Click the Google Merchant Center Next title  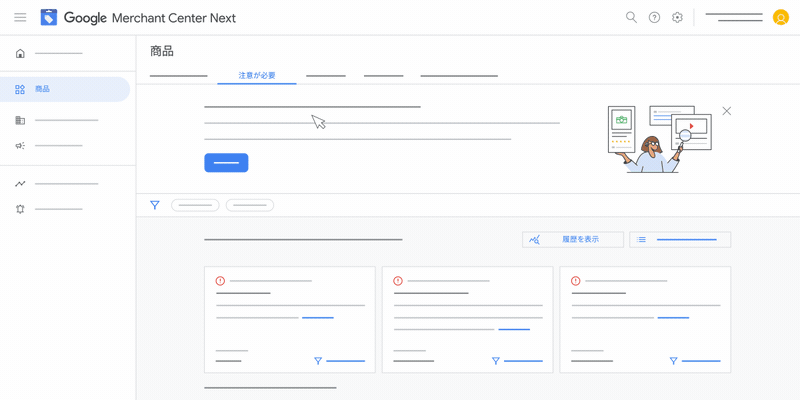tap(150, 18)
